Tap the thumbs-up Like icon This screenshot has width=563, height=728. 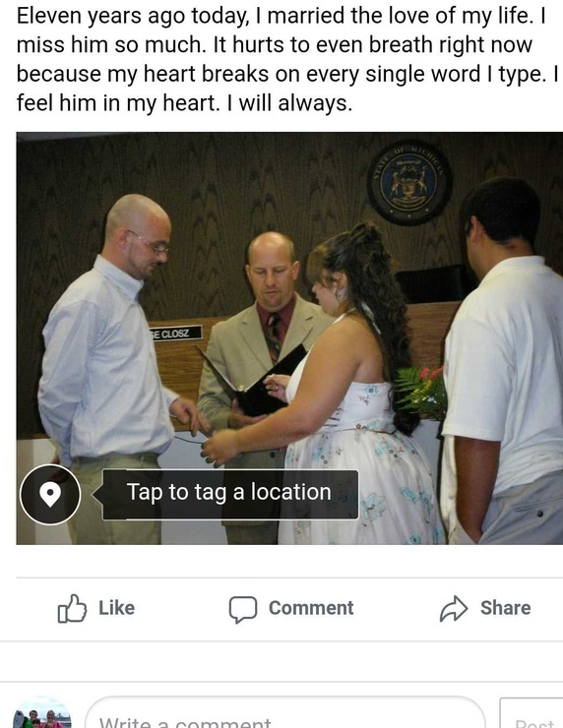pos(72,608)
